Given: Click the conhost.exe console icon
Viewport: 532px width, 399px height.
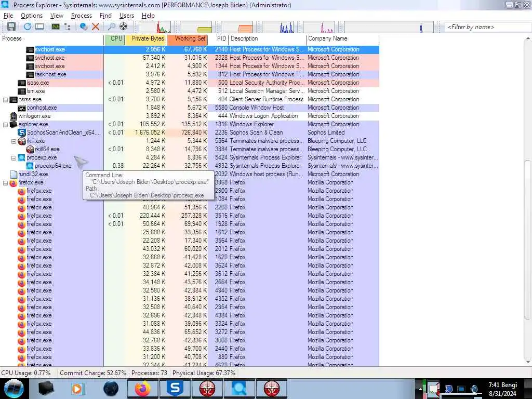Looking at the screenshot, I should pos(22,108).
